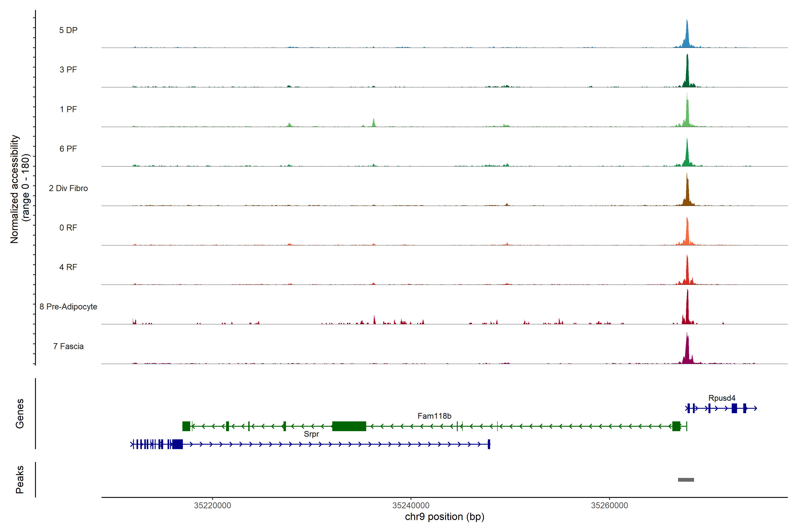Click the 5 DP track label
This screenshot has height=532, width=798.
[x=68, y=30]
